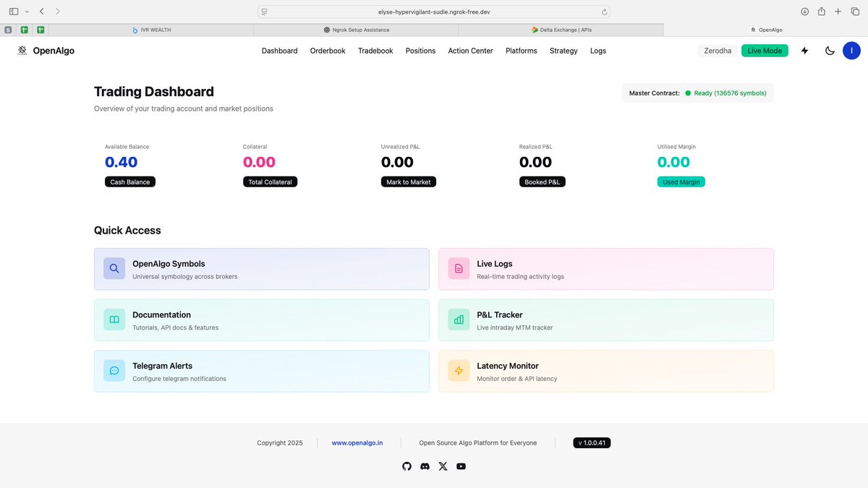868x488 pixels.
Task: Toggle dark mode moon icon
Action: 830,51
